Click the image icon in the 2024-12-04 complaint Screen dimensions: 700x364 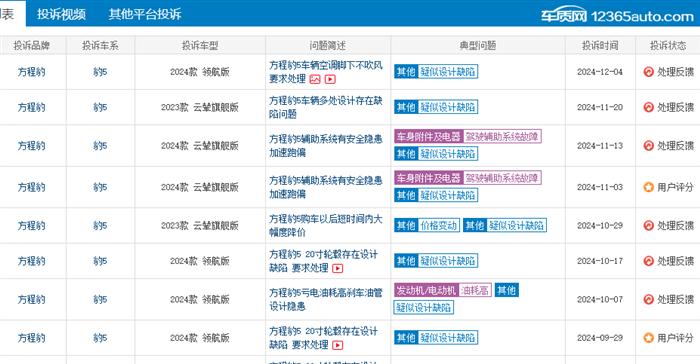click(315, 79)
